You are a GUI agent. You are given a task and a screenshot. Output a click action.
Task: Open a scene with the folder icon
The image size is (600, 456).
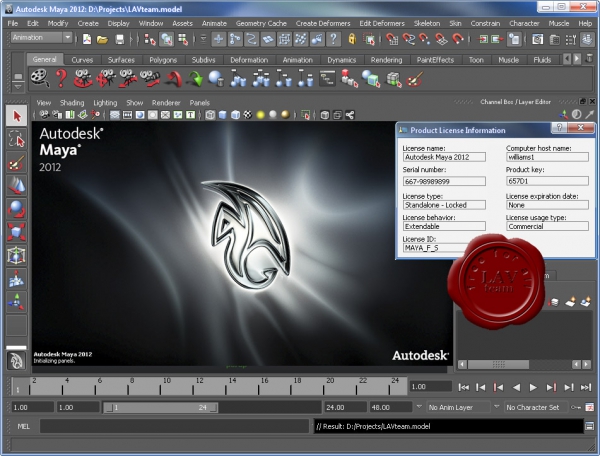102,39
